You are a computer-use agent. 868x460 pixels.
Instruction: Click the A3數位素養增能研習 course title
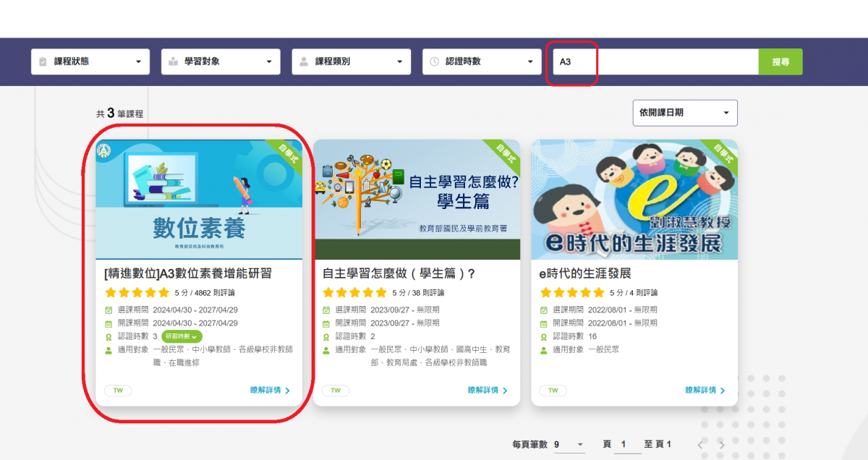point(188,274)
